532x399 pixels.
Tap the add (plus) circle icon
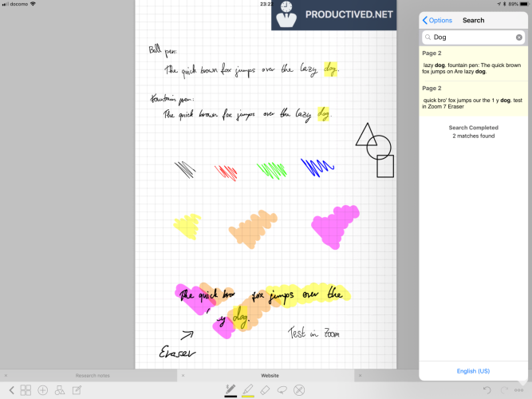[43, 390]
